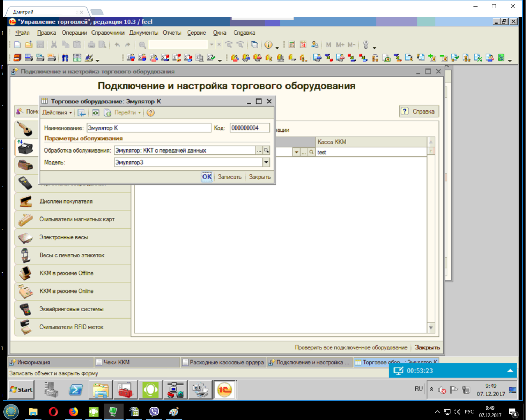Click Проверить все подключенное оборудование

(351, 347)
